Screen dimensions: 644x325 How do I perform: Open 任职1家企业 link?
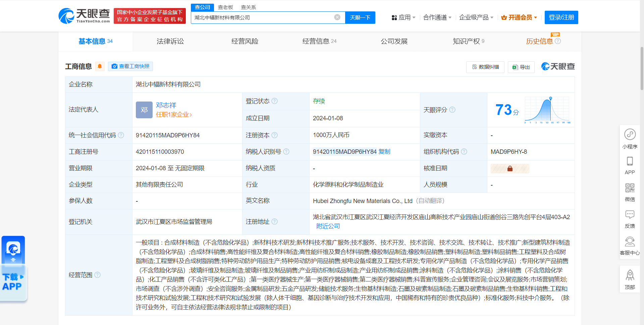pos(174,115)
